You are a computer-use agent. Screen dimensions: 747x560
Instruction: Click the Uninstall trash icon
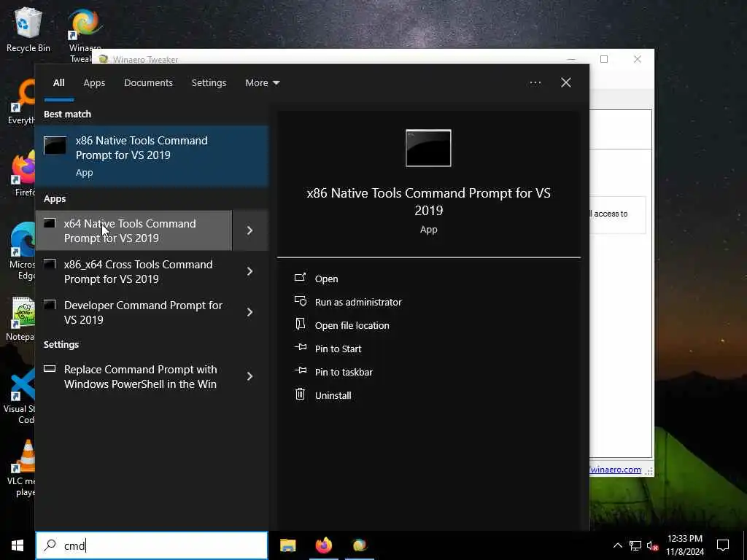tap(300, 394)
